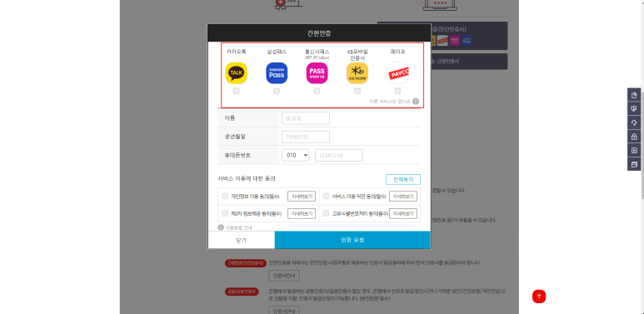The image size is (644, 314).
Task: Open the info icon beside 사용방법 안내
Action: point(221,227)
